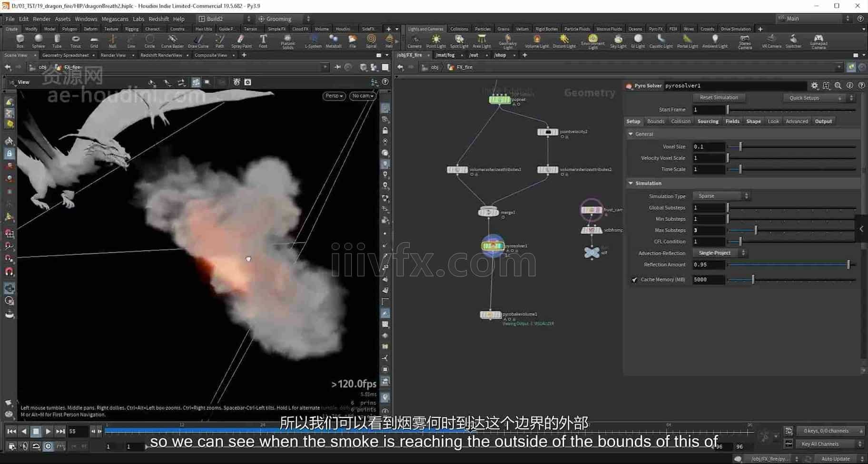868x464 pixels.
Task: Add an Area Light from the shelf
Action: (x=482, y=41)
